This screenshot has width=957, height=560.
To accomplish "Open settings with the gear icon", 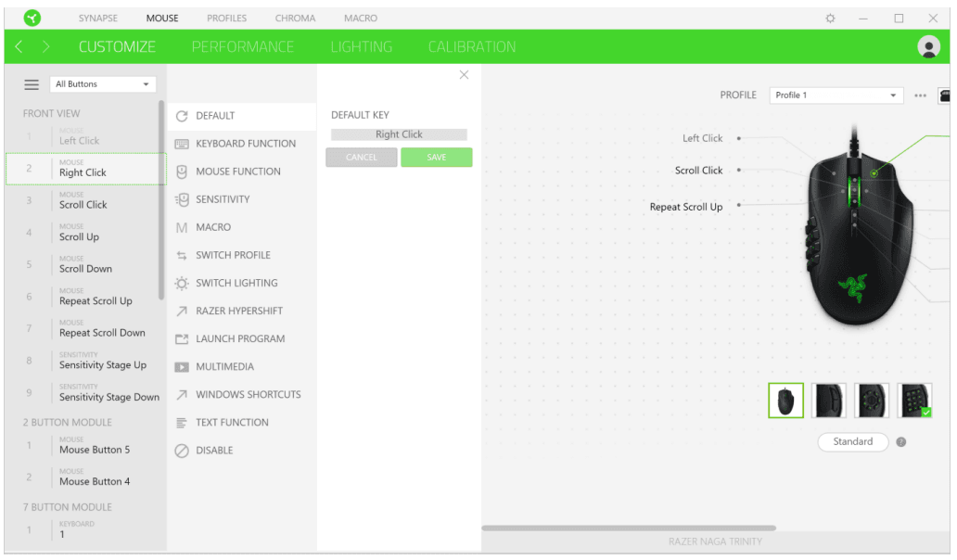I will tap(830, 18).
